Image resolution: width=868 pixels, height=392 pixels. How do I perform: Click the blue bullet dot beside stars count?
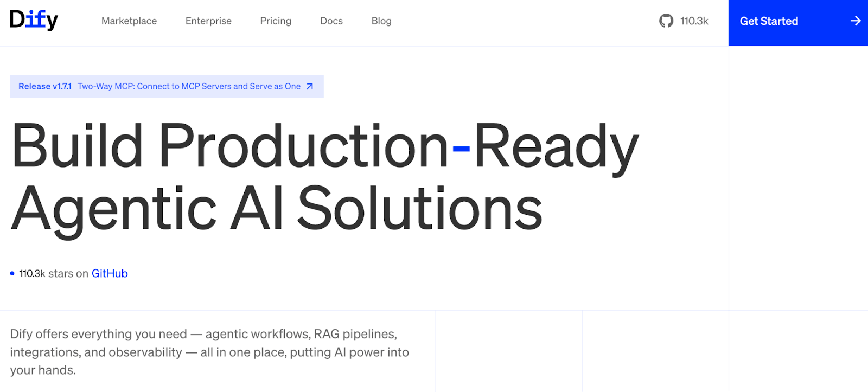tap(12, 274)
